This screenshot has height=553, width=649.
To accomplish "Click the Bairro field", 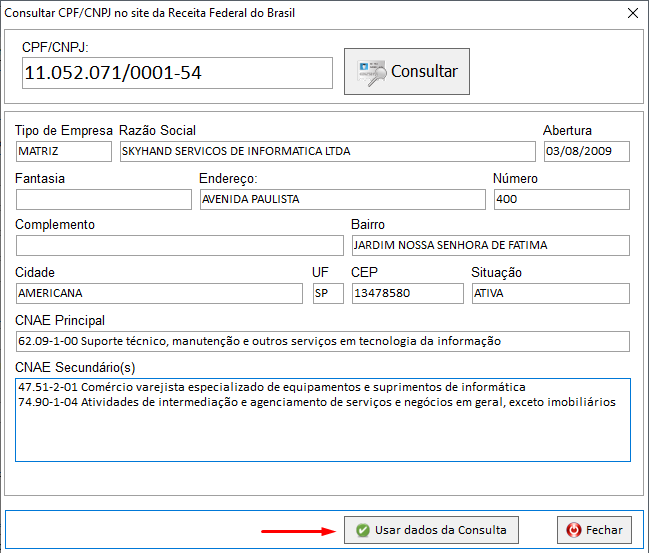I will (490, 245).
